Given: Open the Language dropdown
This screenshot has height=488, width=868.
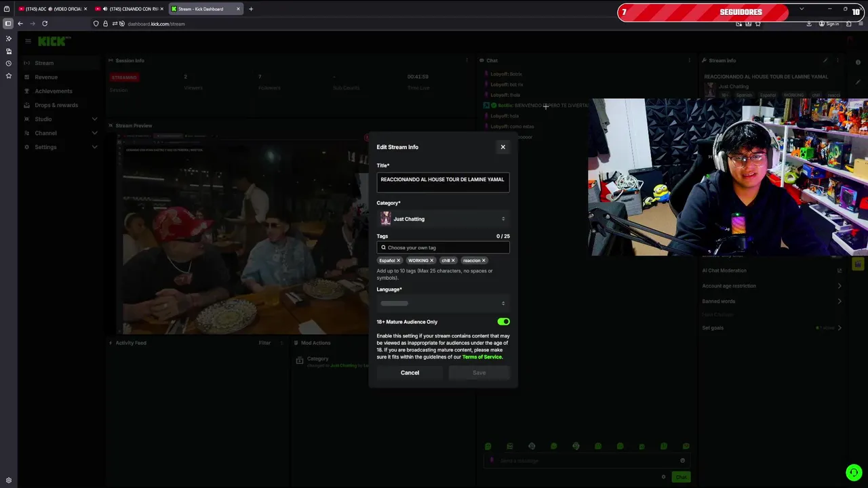Looking at the screenshot, I should click(x=443, y=303).
